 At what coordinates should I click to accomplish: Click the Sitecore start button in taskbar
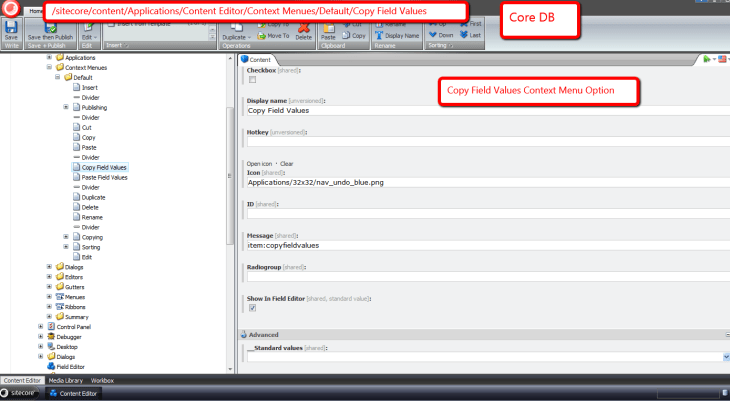(x=19, y=393)
